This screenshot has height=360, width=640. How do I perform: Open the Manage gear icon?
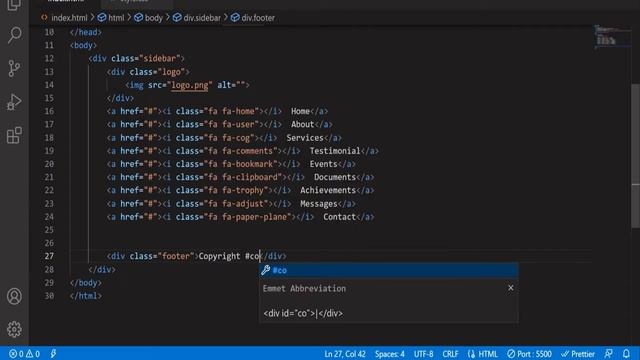[14, 329]
